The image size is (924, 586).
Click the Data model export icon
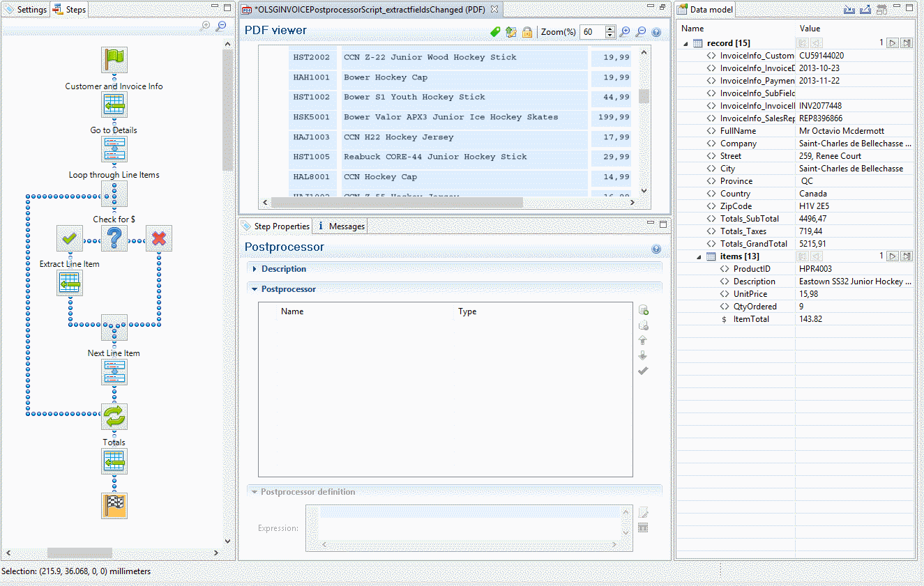click(865, 10)
